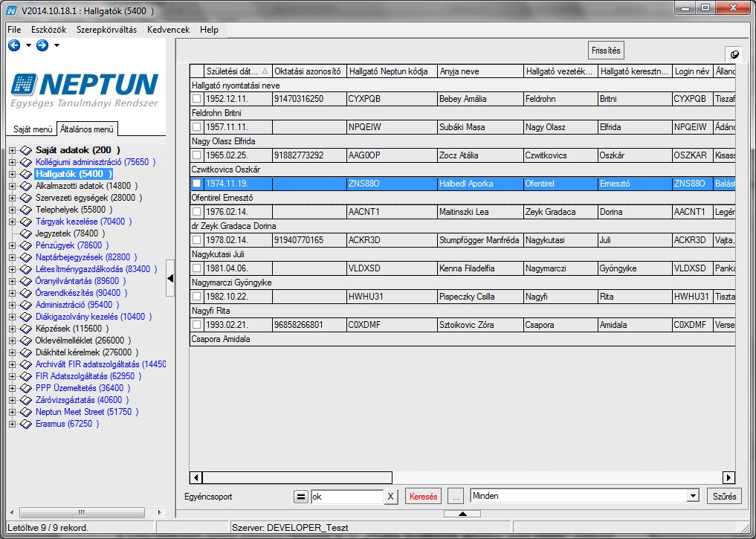Check the box for Nagy Olasz Elfrida row
756x539 pixels.
pos(197,127)
